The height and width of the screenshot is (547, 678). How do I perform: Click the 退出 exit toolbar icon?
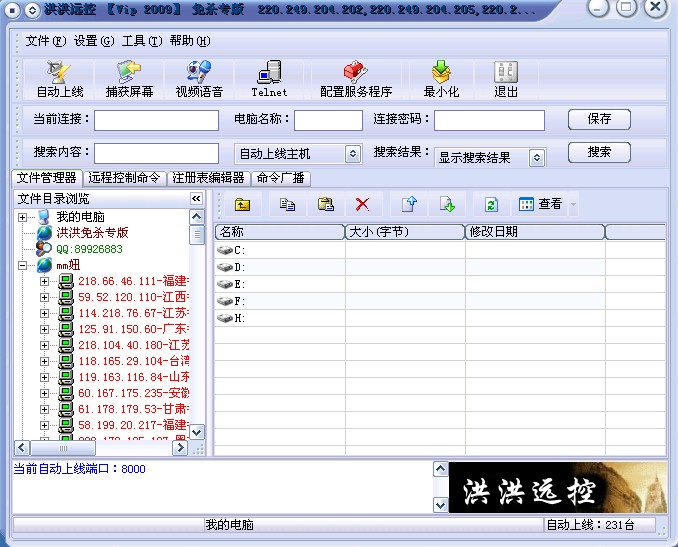(506, 80)
